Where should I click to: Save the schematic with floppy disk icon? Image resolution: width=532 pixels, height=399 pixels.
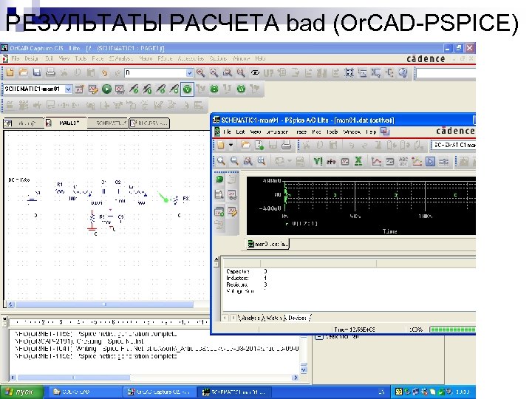[x=37, y=72]
